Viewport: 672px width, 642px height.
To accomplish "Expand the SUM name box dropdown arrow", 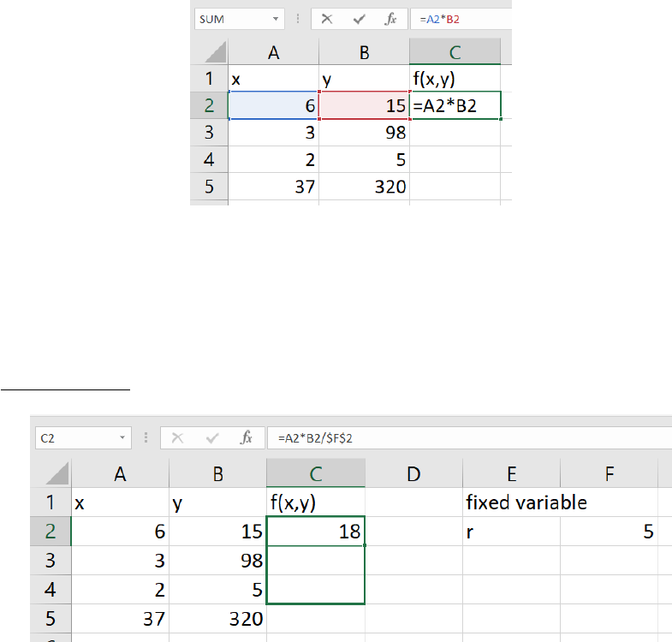I will pyautogui.click(x=277, y=18).
